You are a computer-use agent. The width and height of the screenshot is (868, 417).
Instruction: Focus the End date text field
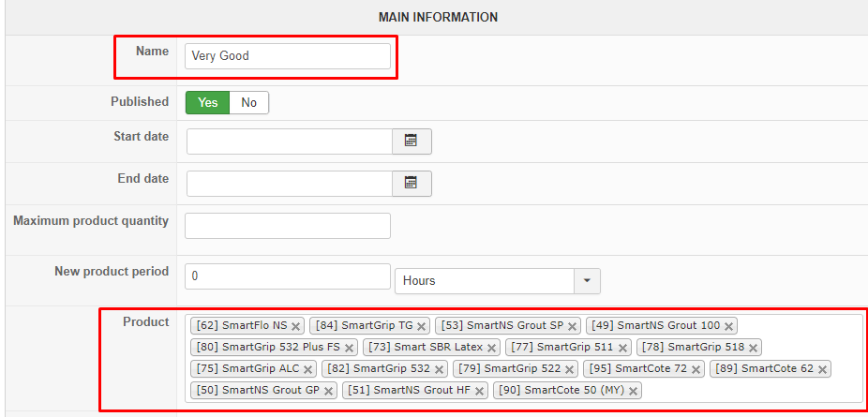click(290, 184)
